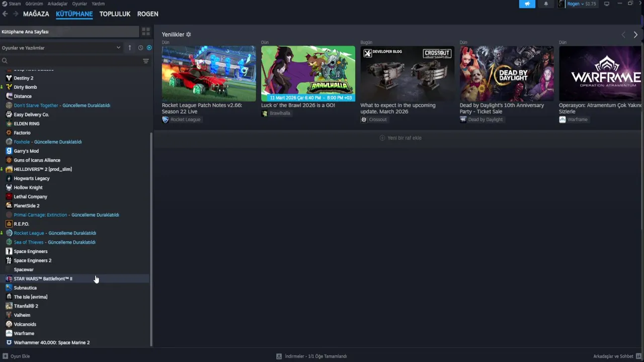Image resolution: width=644 pixels, height=362 pixels.
Task: Click the Subnautica game icon
Action: 9,288
